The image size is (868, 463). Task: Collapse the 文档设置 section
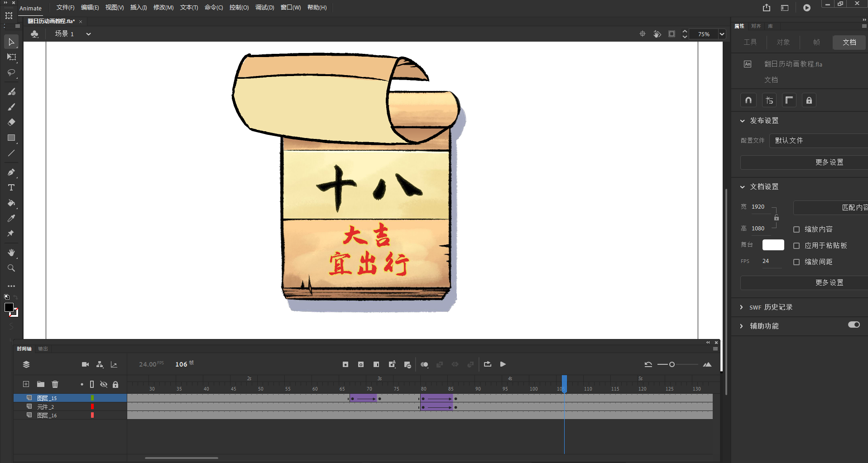(742, 187)
